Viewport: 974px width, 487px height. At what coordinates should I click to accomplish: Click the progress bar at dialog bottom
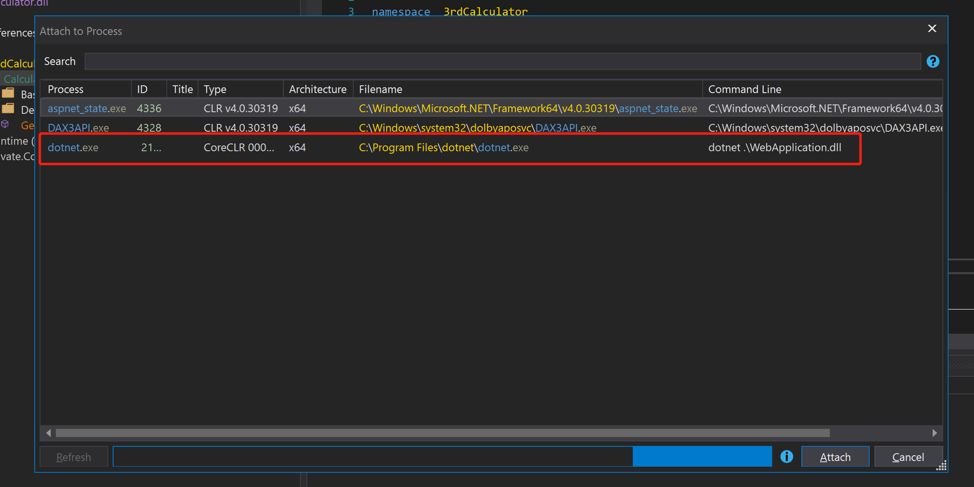click(442, 457)
